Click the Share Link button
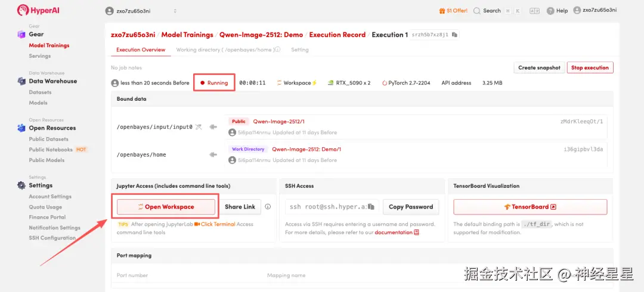The image size is (644, 292). coord(240,207)
